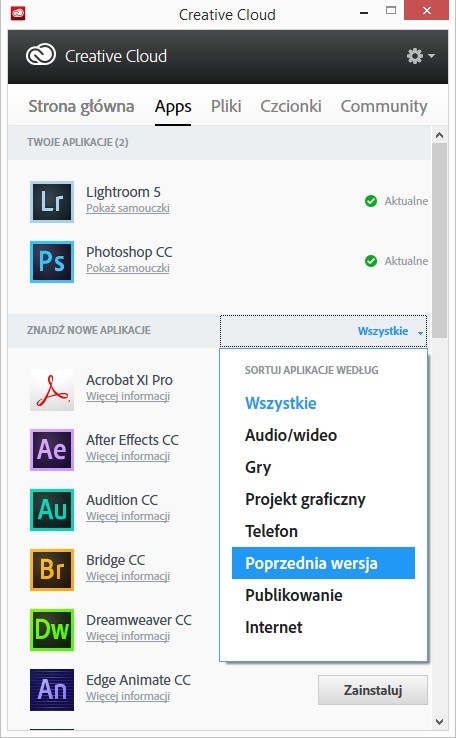Install Edge Animate CC with Zainstaluj
The width and height of the screenshot is (456, 738).
tap(373, 690)
